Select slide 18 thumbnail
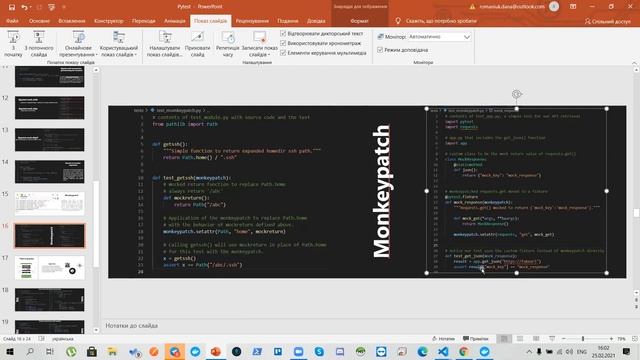640x360 pixels. 50,300
